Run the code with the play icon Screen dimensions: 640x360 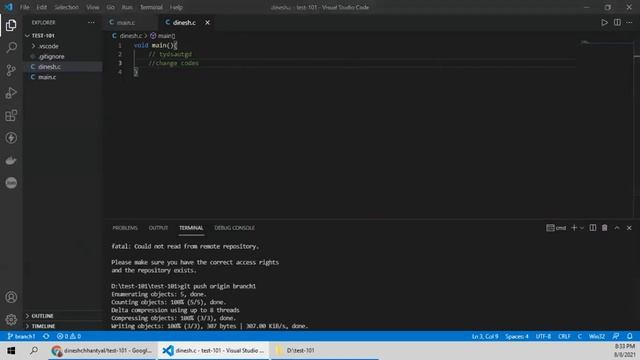[604, 22]
